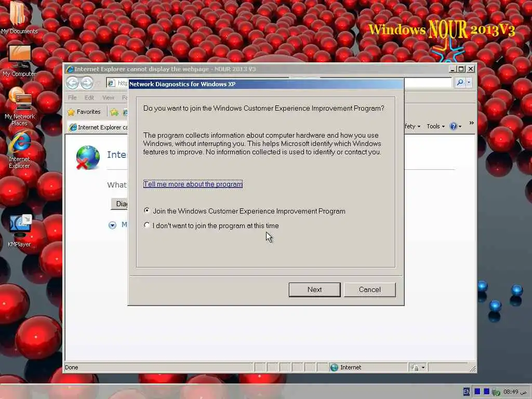
Task: Open My Documents desktop icon
Action: pos(19,18)
